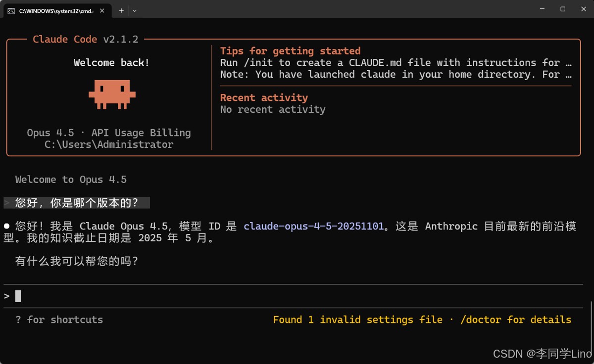This screenshot has height=364, width=594.
Task: Click the "Note: You have launched claude" line
Action: click(396, 75)
